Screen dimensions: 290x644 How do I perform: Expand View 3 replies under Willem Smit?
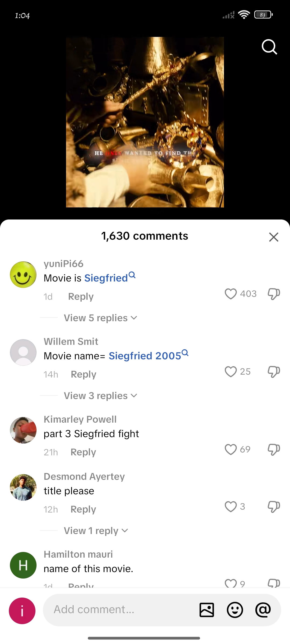click(x=100, y=396)
